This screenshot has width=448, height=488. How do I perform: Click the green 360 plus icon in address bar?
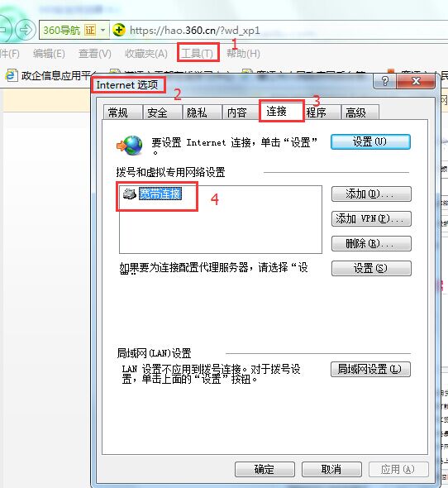pos(119,30)
